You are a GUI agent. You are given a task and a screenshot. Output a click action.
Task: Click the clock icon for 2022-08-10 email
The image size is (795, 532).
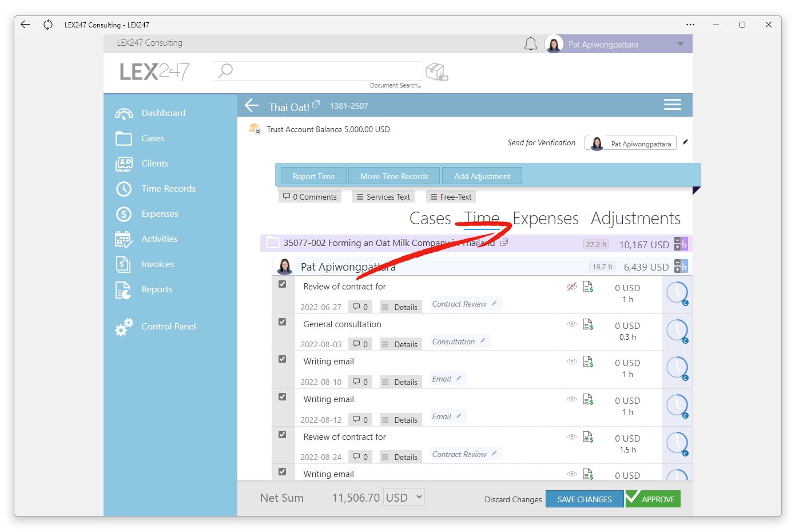(677, 368)
